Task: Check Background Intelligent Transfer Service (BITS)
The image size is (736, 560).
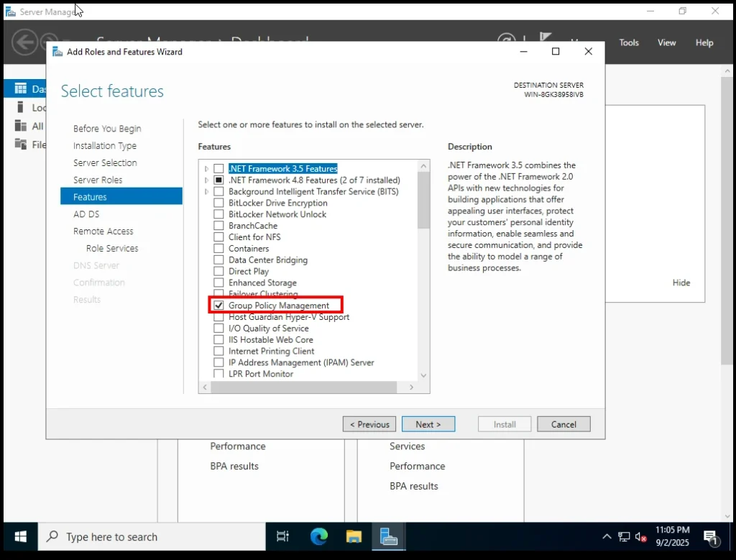Action: point(218,191)
